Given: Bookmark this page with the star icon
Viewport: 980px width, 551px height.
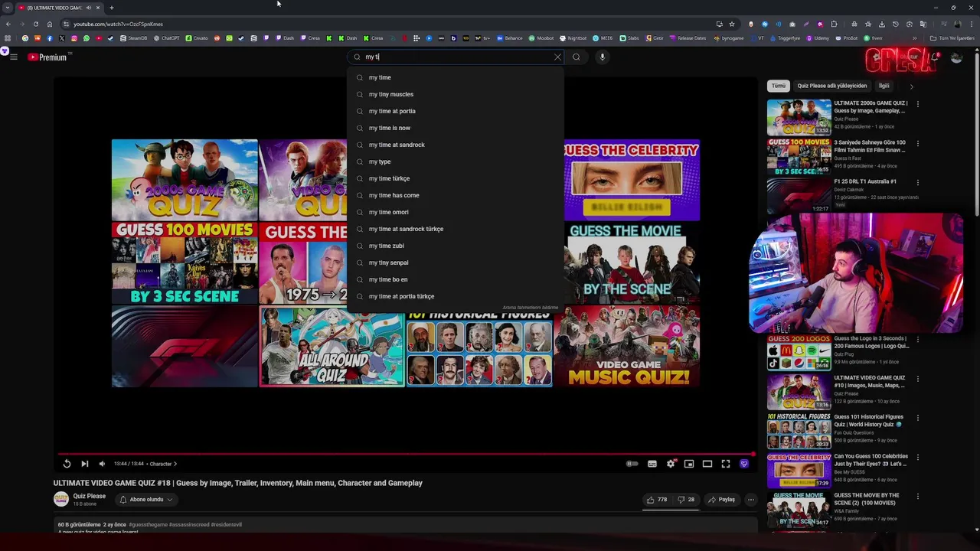Looking at the screenshot, I should coord(732,24).
